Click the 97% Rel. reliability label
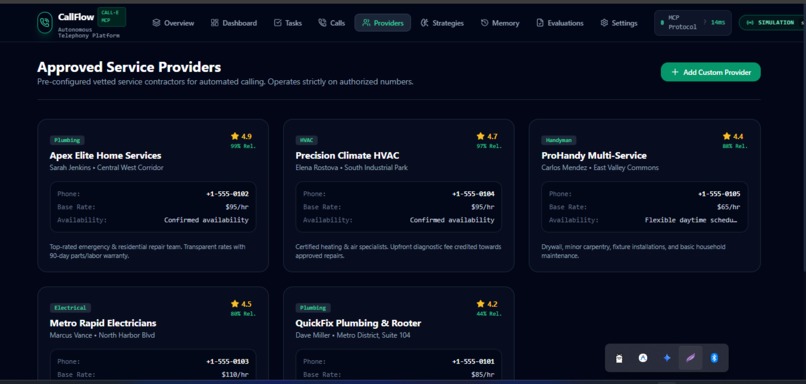Viewport: 806px width, 384px height. pyautogui.click(x=489, y=146)
